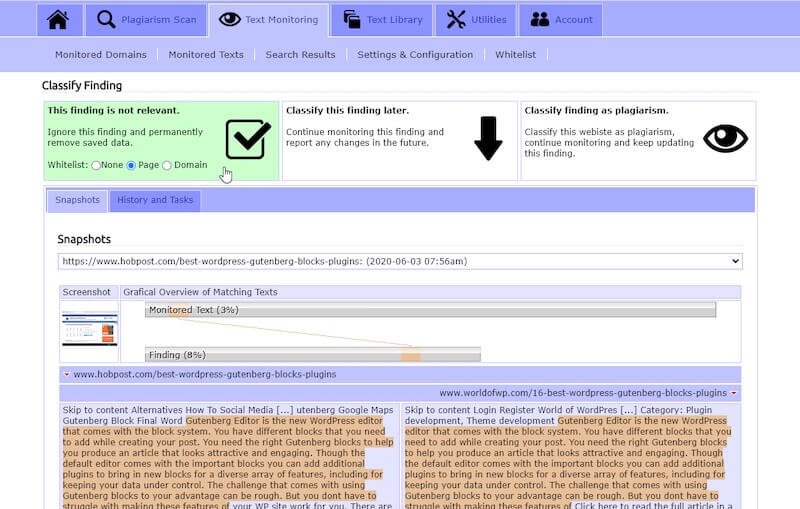Open www.worldofwp.com source link
This screenshot has width=800, height=509.
point(583,393)
